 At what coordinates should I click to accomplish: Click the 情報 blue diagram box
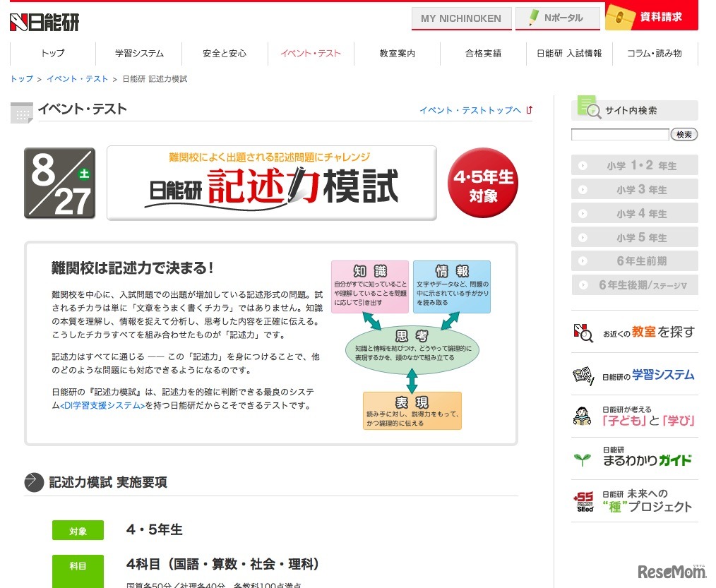click(x=452, y=287)
